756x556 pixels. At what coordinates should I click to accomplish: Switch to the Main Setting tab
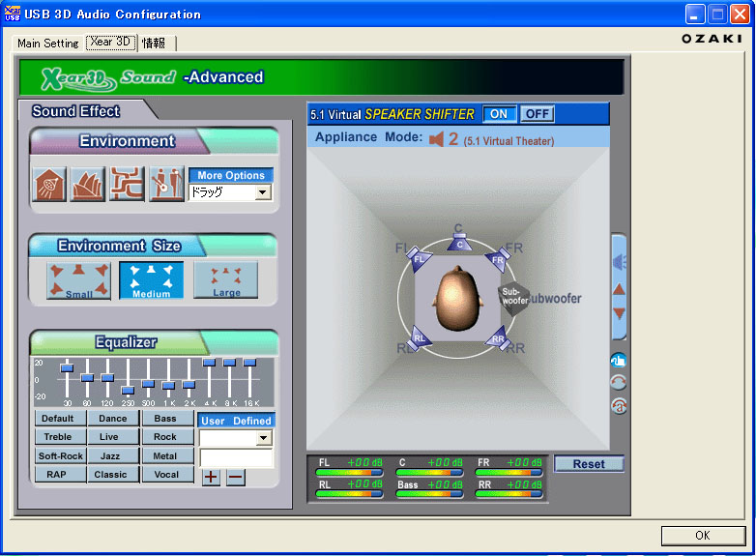pyautogui.click(x=48, y=44)
